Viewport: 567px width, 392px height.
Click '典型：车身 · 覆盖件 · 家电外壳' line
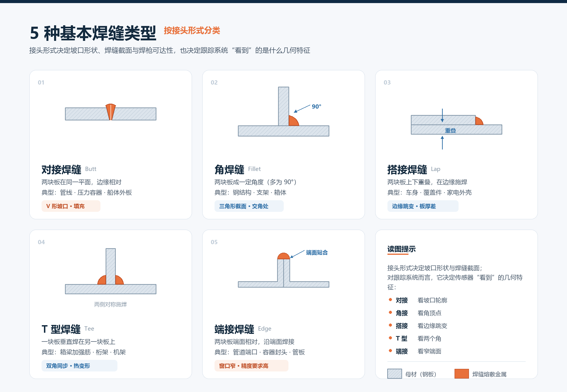click(430, 192)
